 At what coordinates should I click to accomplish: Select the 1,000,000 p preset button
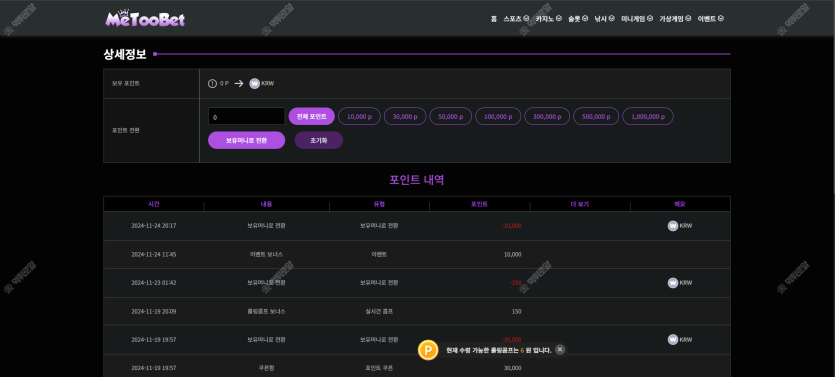point(648,116)
